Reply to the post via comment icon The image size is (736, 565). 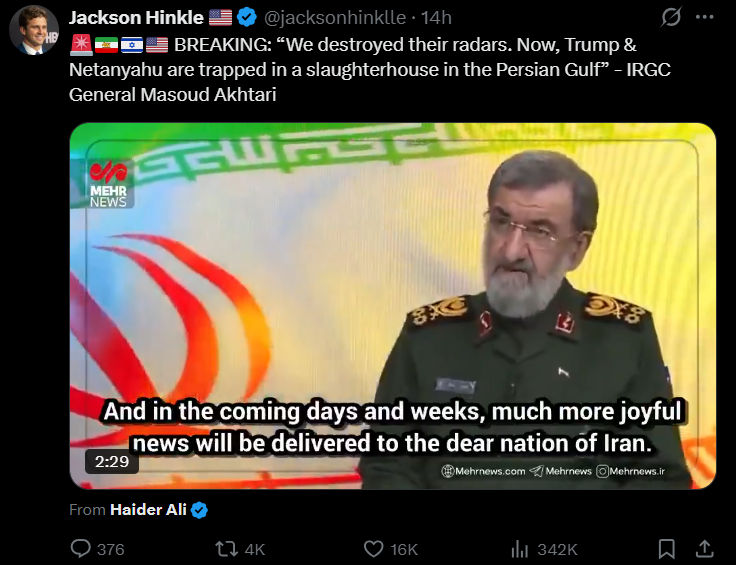(x=81, y=549)
